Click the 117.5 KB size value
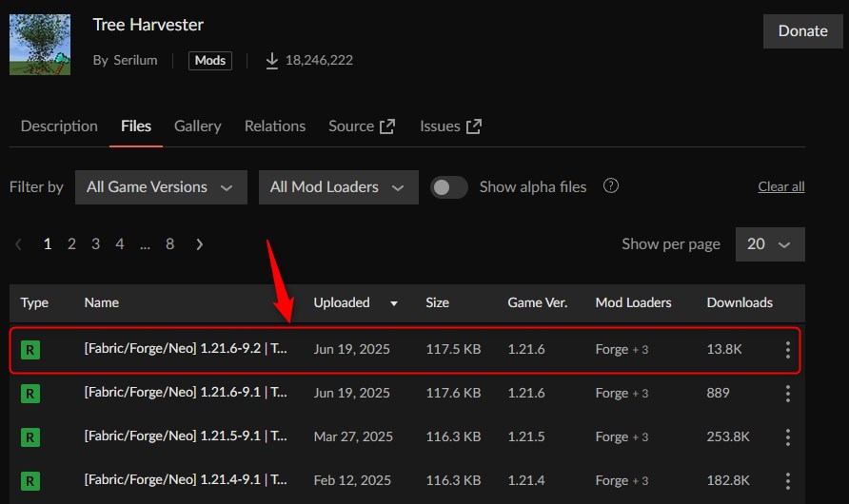Image resolution: width=849 pixels, height=504 pixels. click(453, 349)
